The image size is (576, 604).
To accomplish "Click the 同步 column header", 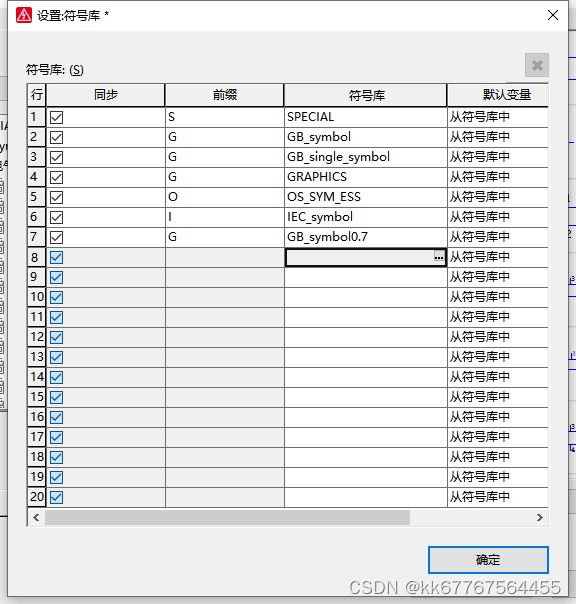I will (106, 95).
